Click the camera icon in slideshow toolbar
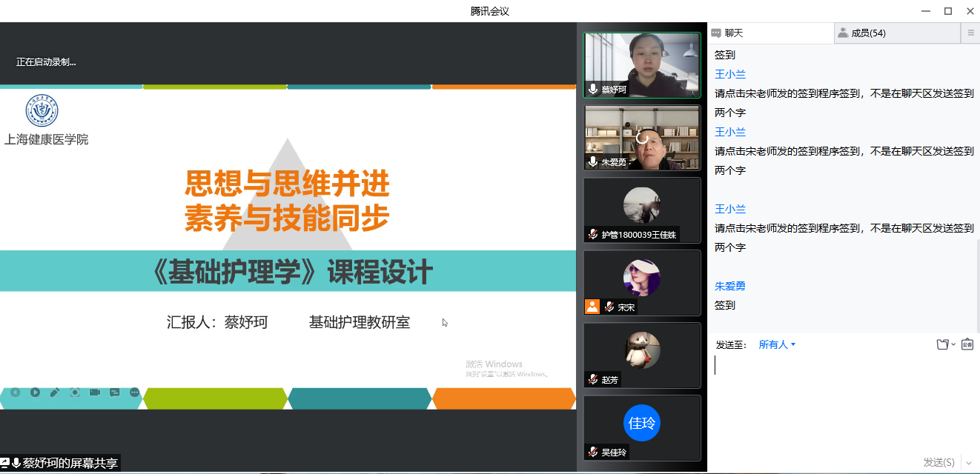The image size is (980, 474). [95, 393]
